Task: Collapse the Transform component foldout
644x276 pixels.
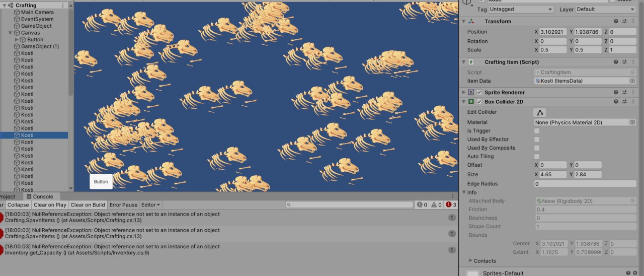Action: point(463,22)
